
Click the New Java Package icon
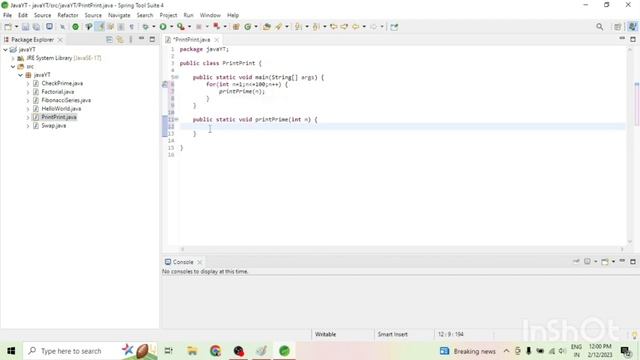click(x=236, y=27)
